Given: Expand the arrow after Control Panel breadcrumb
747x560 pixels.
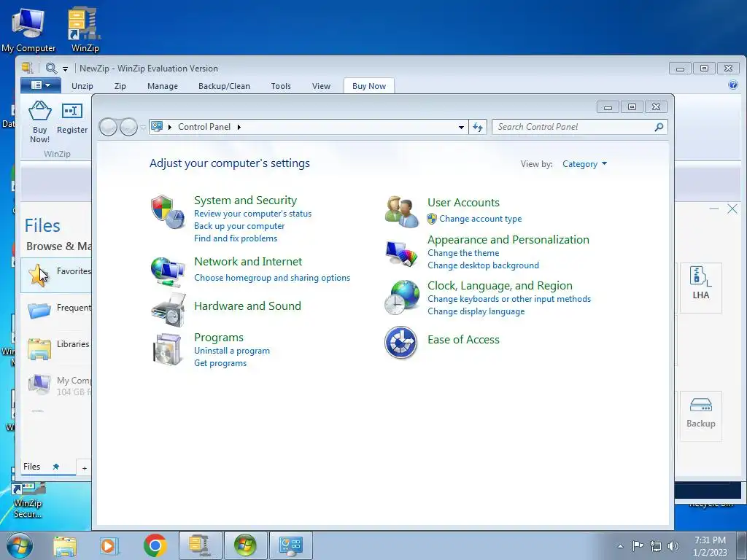Looking at the screenshot, I should (239, 127).
